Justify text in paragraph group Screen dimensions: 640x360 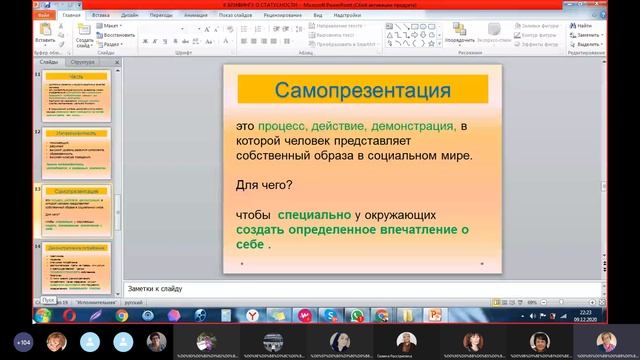pyautogui.click(x=273, y=41)
